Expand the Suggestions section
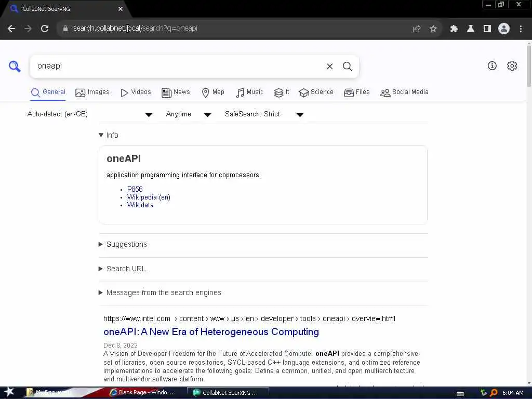The width and height of the screenshot is (532, 399). (123, 244)
